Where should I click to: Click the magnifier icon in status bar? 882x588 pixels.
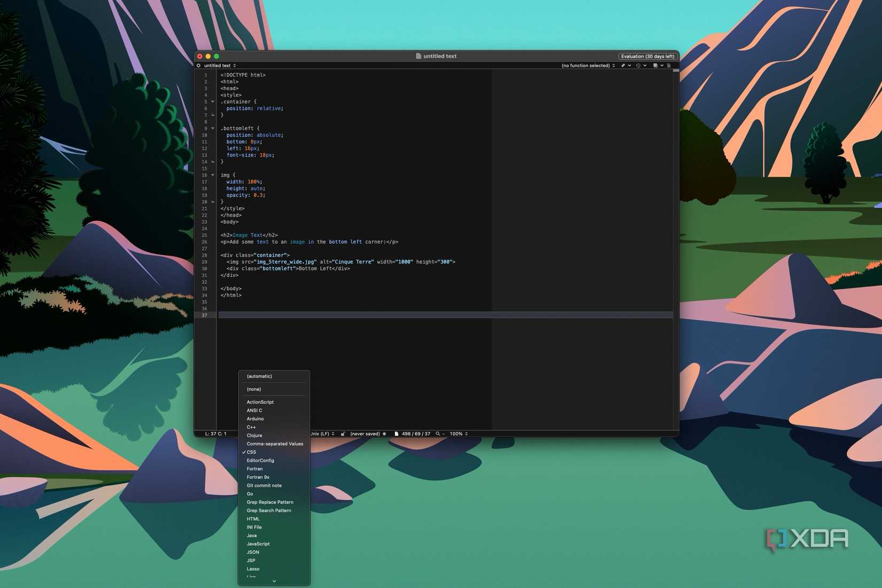tap(438, 434)
